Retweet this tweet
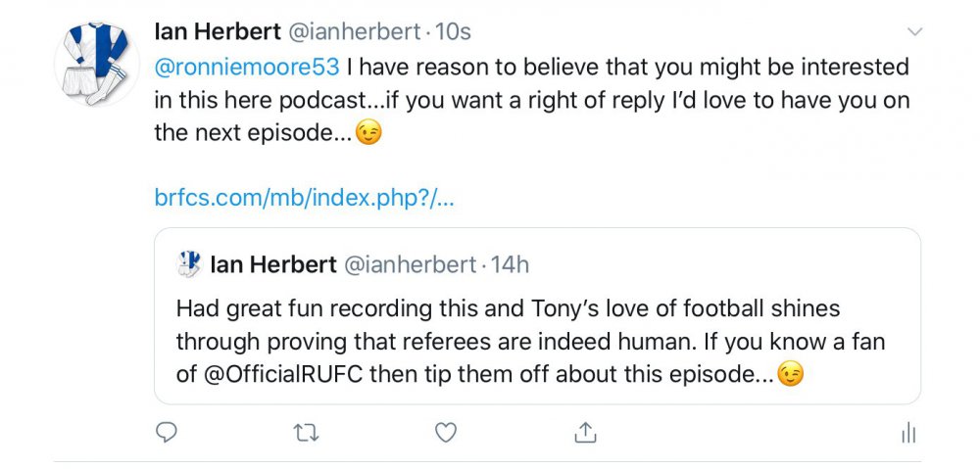This screenshot has width=980, height=469. (307, 432)
